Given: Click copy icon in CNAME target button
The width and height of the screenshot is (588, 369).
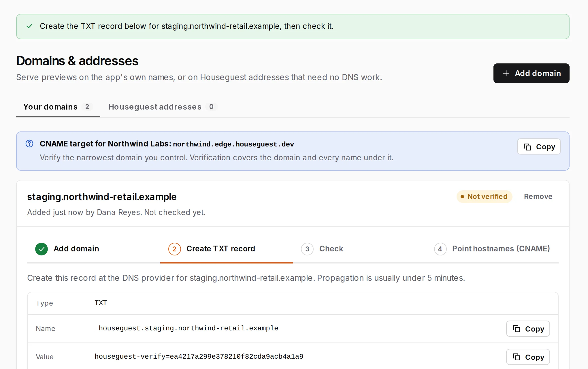Looking at the screenshot, I should 527,147.
